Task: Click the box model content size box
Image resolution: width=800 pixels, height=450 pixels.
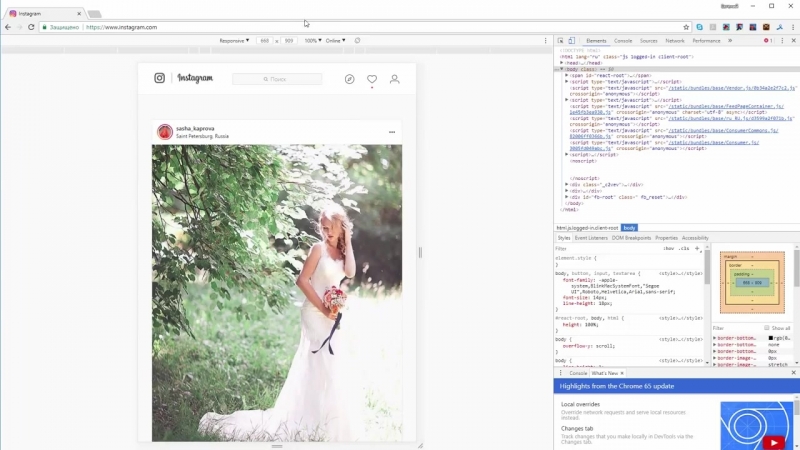Action: (752, 283)
